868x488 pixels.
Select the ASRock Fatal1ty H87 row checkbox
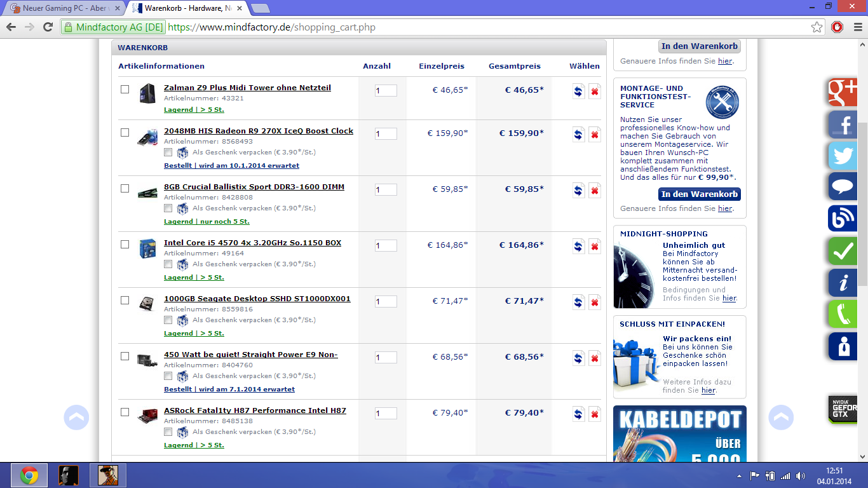[125, 412]
